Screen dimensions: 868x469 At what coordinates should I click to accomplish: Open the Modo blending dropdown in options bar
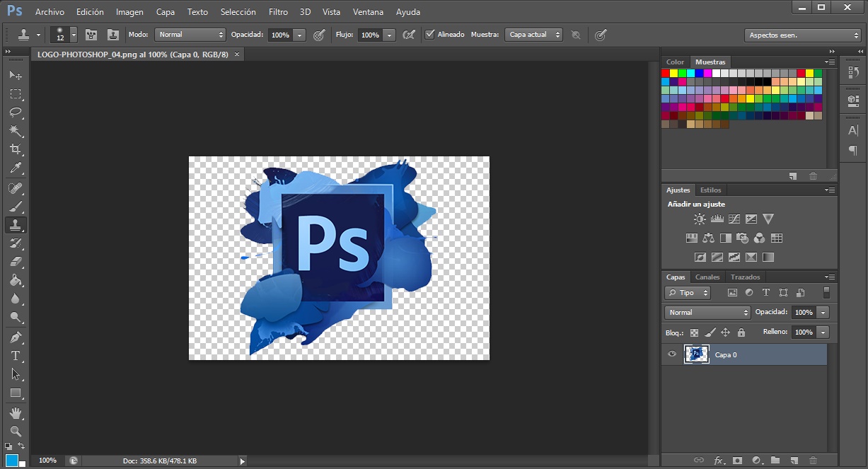[x=190, y=34]
